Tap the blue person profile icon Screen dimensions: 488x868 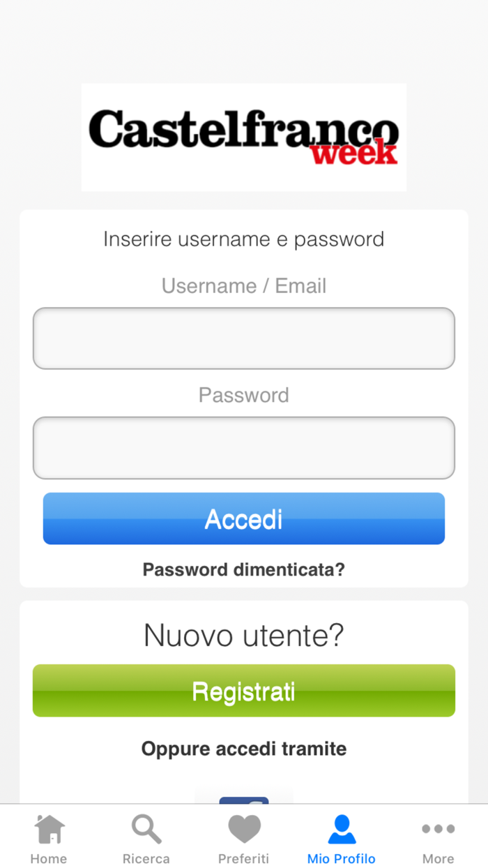coord(342,829)
